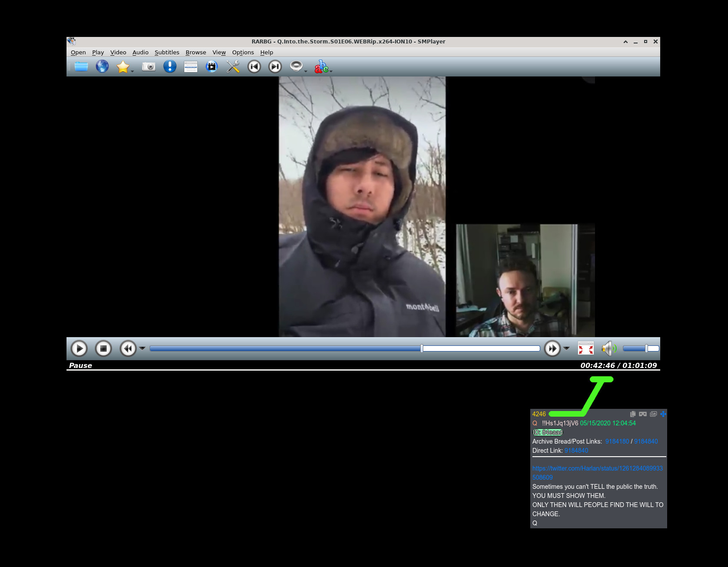728x567 pixels.
Task: Open the Open menu
Action: 78,53
